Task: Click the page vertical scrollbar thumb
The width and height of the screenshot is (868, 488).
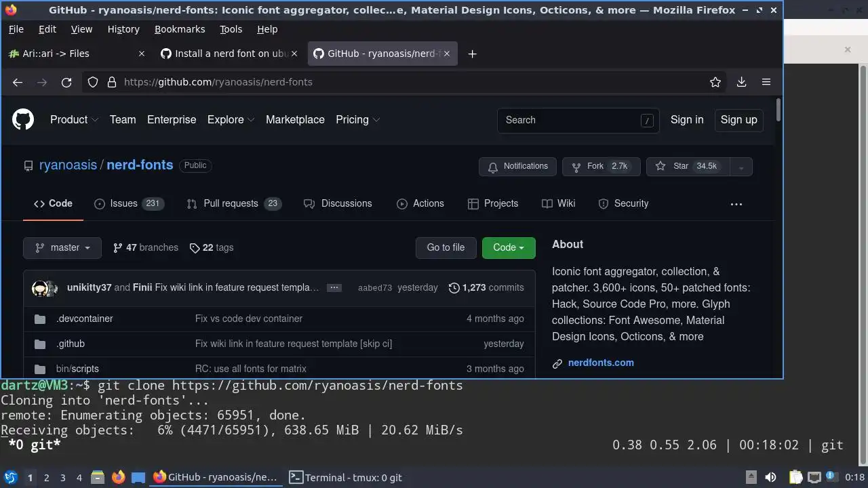Action: click(778, 110)
